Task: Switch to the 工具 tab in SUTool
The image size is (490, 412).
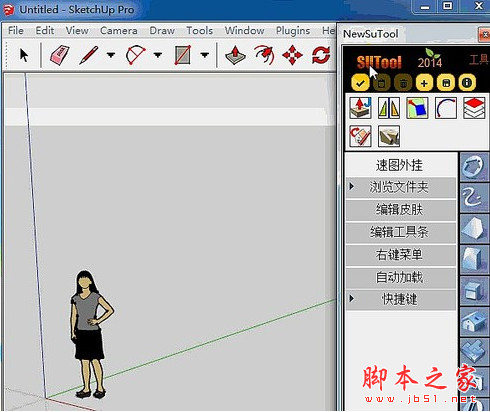Action: click(479, 61)
